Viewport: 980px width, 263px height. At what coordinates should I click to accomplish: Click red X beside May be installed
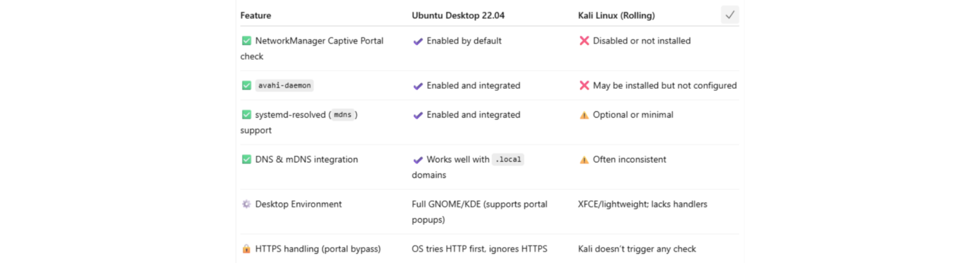(584, 86)
